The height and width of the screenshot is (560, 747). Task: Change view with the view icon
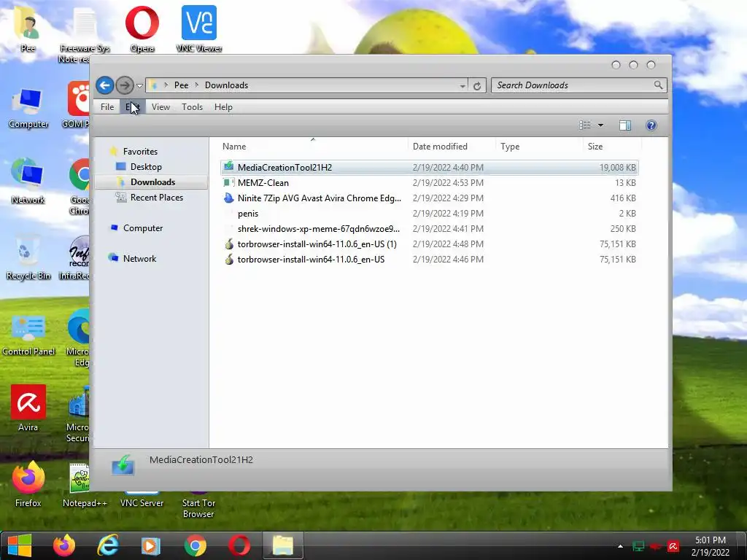(x=585, y=125)
